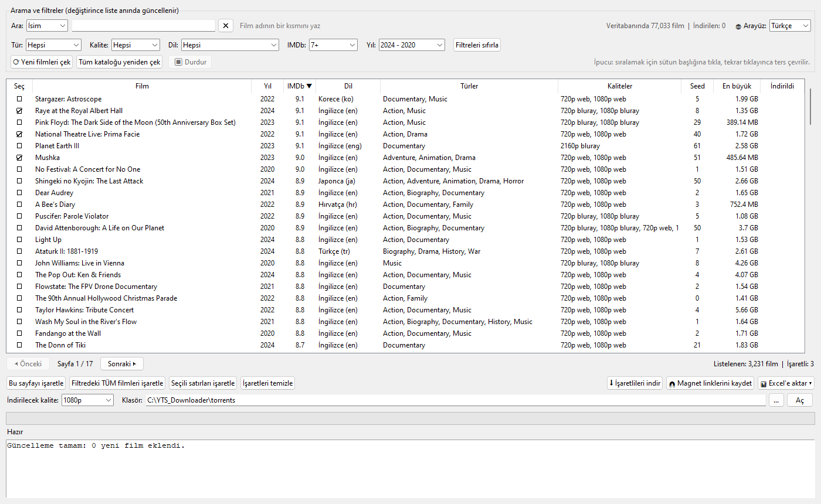Uncheck Raye at the Royal Albert Hall

[x=19, y=111]
